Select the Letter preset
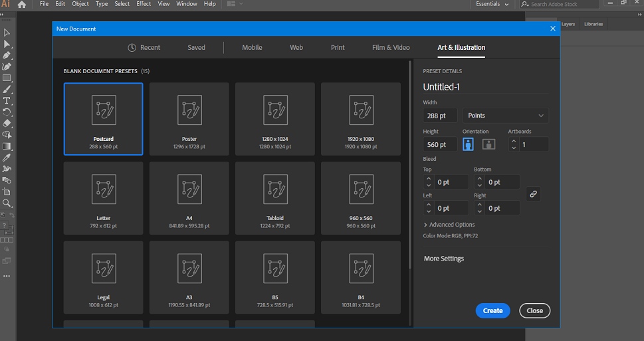The height and width of the screenshot is (341, 644). pyautogui.click(x=104, y=198)
